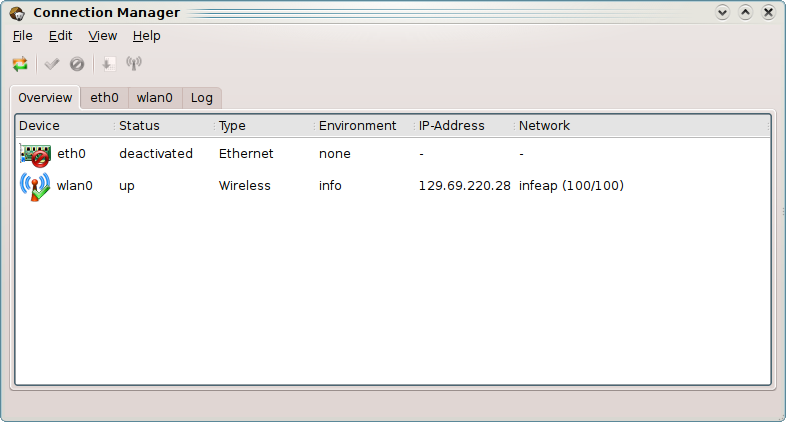Switch to the Log tab
786x422 pixels.
pyautogui.click(x=202, y=98)
